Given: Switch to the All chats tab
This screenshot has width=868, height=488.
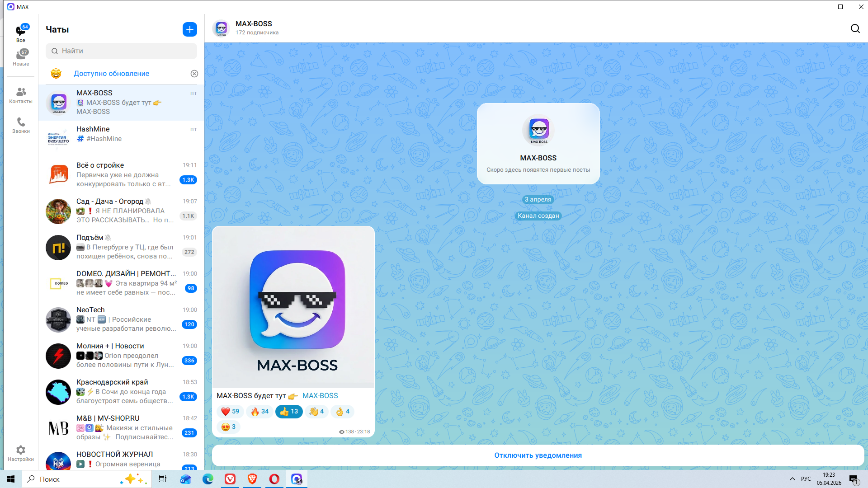Looking at the screenshot, I should pos(21,33).
